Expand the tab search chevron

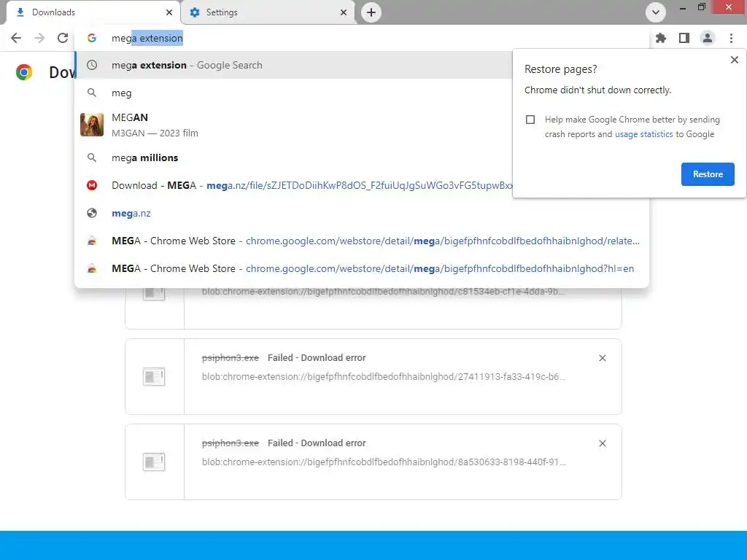656,12
